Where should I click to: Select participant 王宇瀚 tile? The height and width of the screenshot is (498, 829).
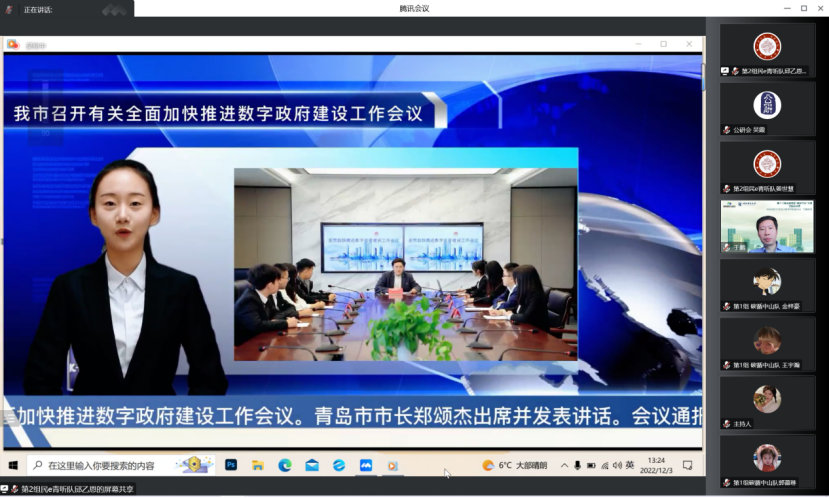point(767,344)
